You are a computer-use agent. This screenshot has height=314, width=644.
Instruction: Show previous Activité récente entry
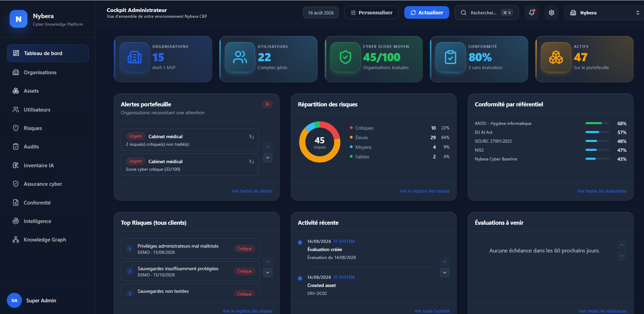coord(445,262)
